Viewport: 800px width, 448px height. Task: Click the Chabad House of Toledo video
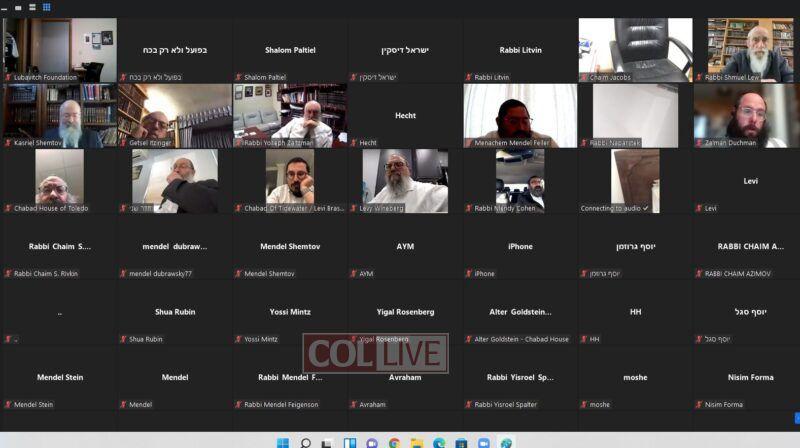click(59, 181)
